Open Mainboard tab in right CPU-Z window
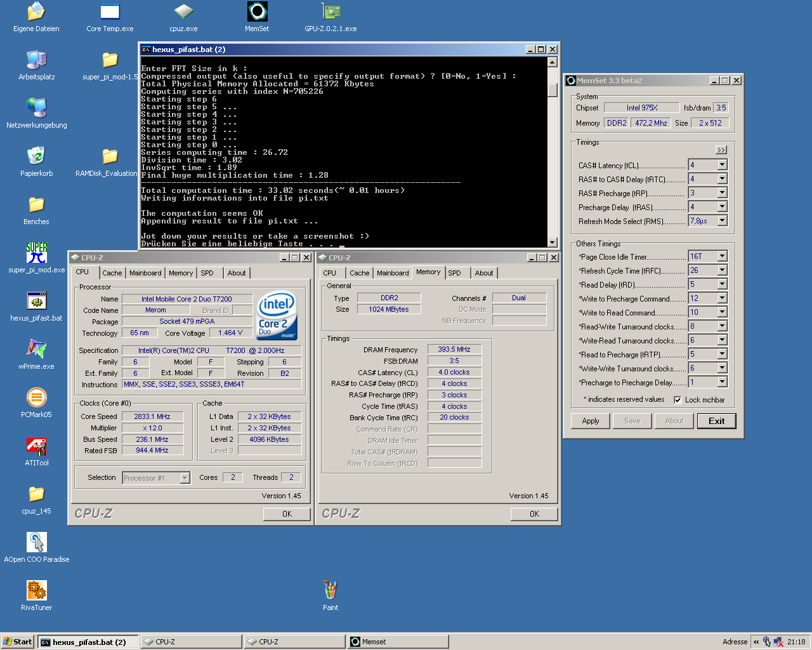This screenshot has width=812, height=650. point(393,273)
